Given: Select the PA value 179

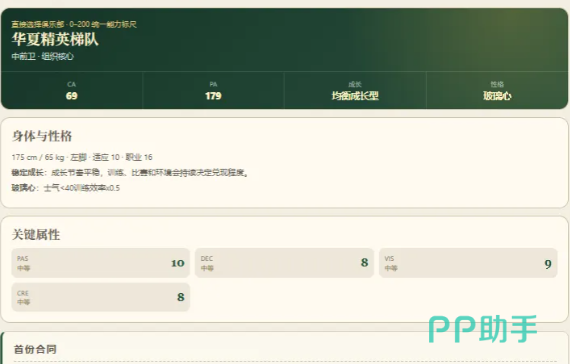Looking at the screenshot, I should 213,96.
